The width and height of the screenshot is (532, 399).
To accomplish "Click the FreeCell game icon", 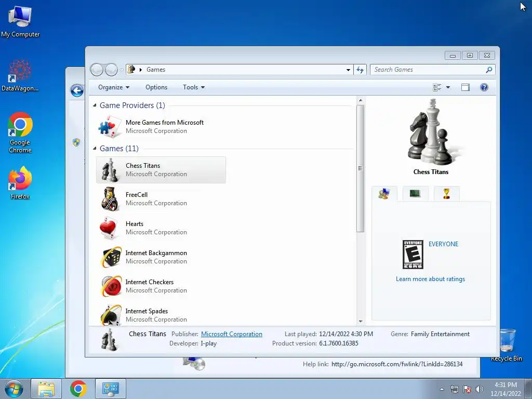I will point(110,199).
